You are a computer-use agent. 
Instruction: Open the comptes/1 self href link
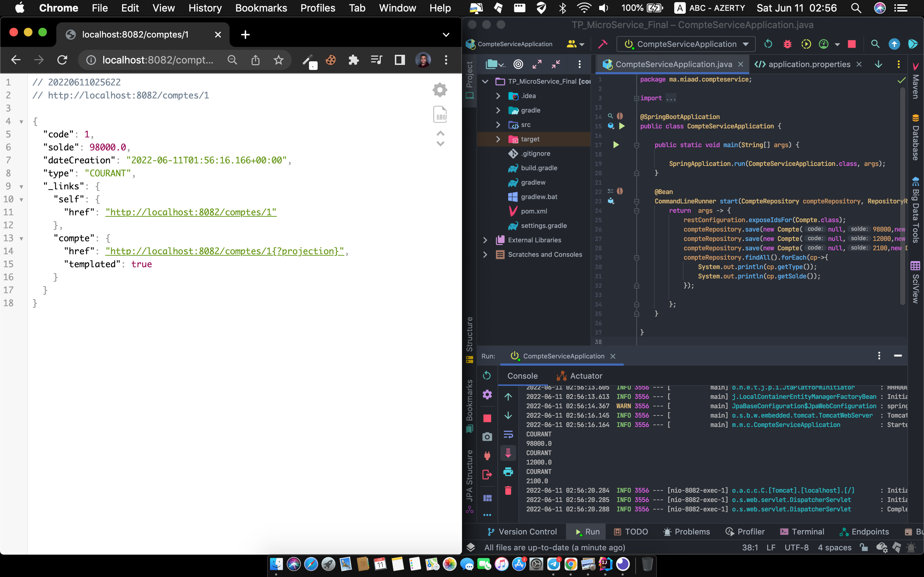[191, 212]
